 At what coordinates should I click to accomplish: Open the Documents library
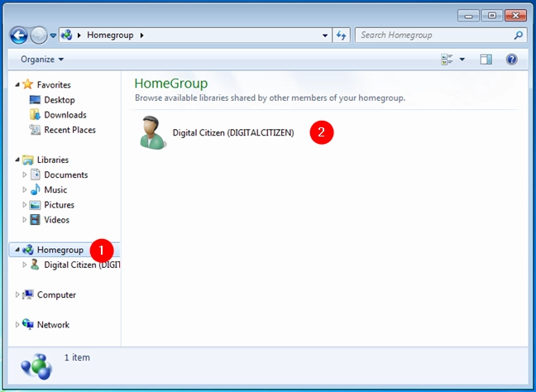(x=66, y=174)
